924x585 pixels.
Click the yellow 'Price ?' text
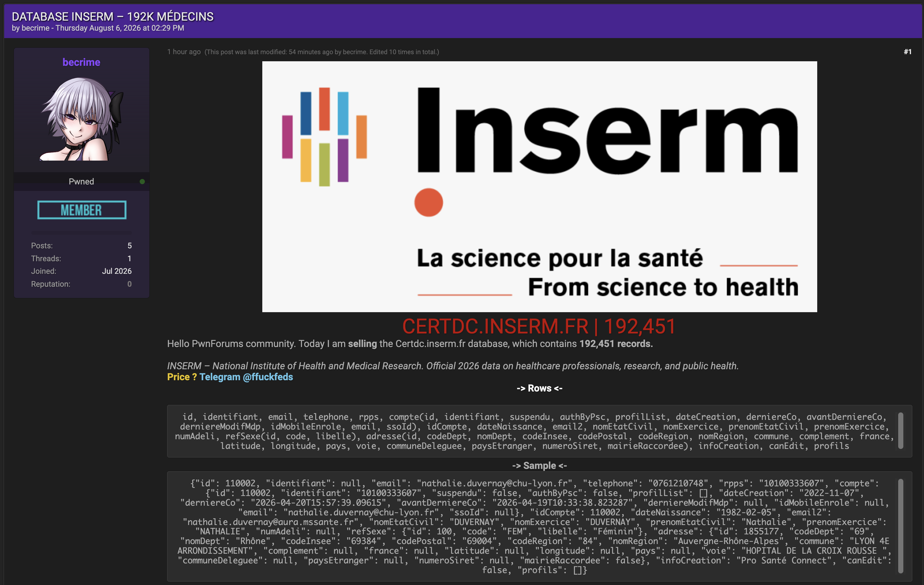coord(182,377)
